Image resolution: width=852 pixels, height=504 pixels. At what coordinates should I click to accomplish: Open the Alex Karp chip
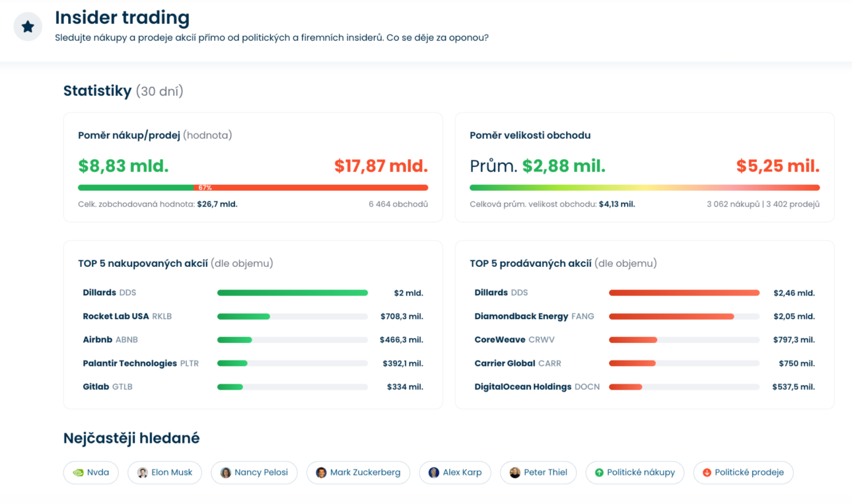coord(455,472)
